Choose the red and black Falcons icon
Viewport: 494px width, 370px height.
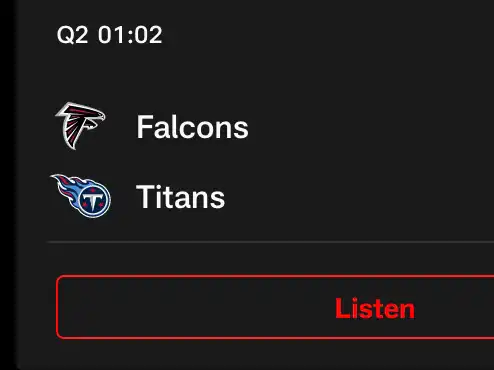(x=80, y=126)
